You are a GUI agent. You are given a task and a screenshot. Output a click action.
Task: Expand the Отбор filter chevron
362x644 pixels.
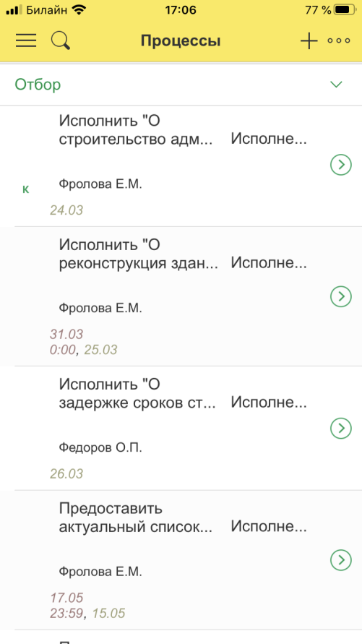(x=336, y=85)
